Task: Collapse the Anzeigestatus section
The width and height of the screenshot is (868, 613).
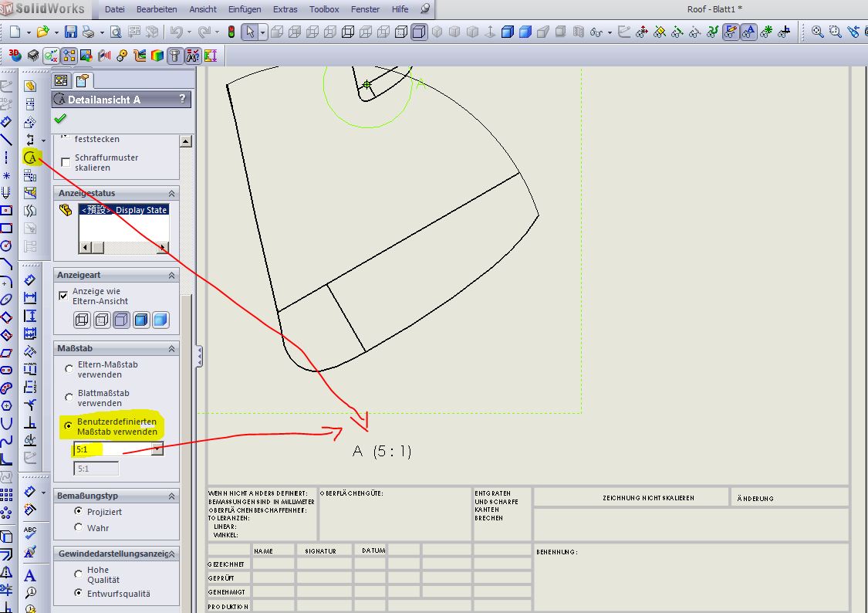Action: point(172,193)
